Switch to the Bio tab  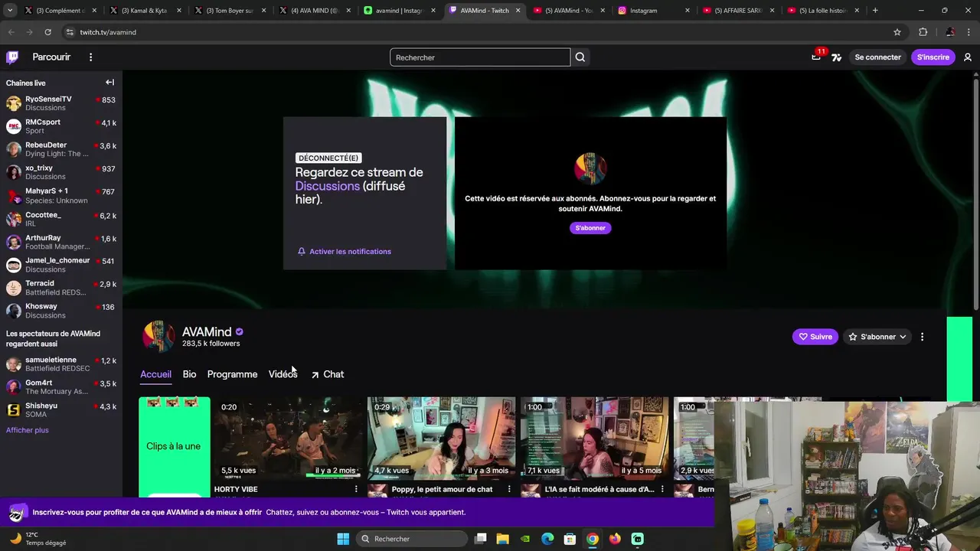189,374
